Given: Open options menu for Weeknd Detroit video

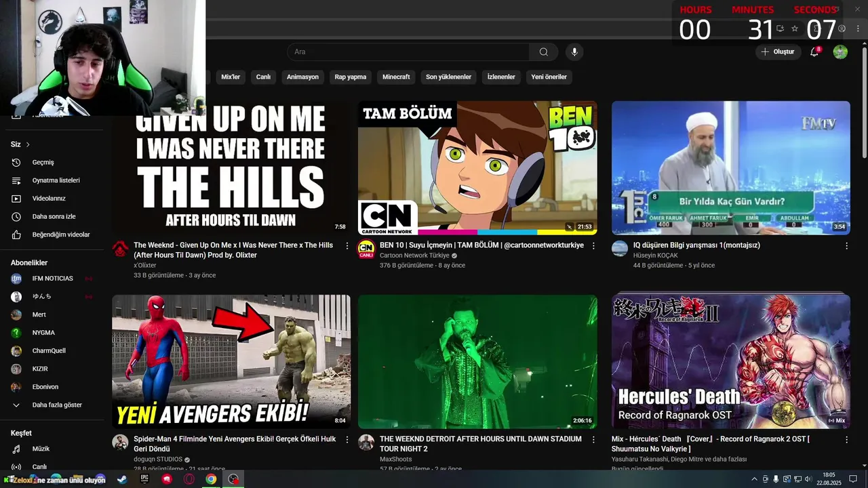Looking at the screenshot, I should [x=593, y=440].
